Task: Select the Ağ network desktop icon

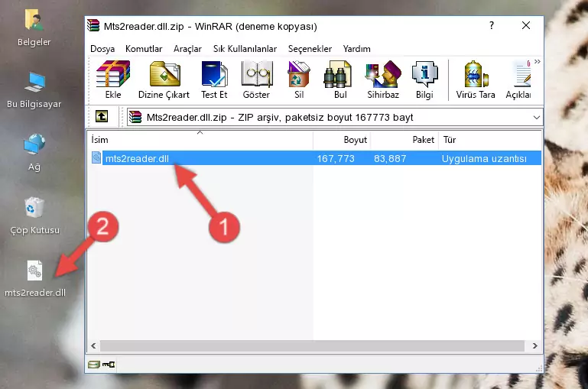Action: [x=34, y=153]
